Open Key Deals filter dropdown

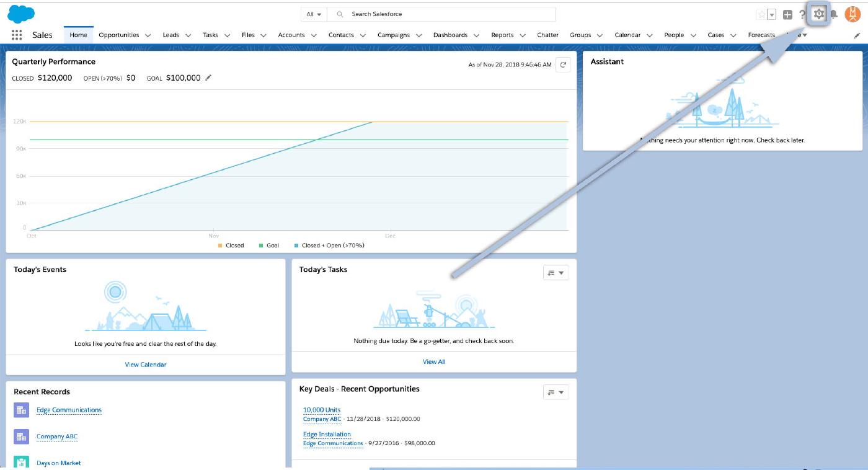tap(555, 392)
